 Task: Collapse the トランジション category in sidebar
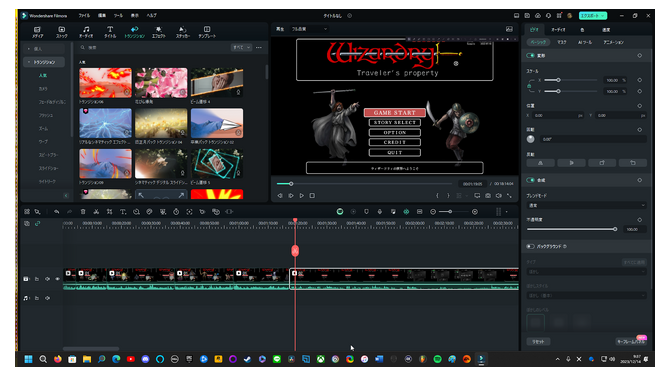point(28,62)
